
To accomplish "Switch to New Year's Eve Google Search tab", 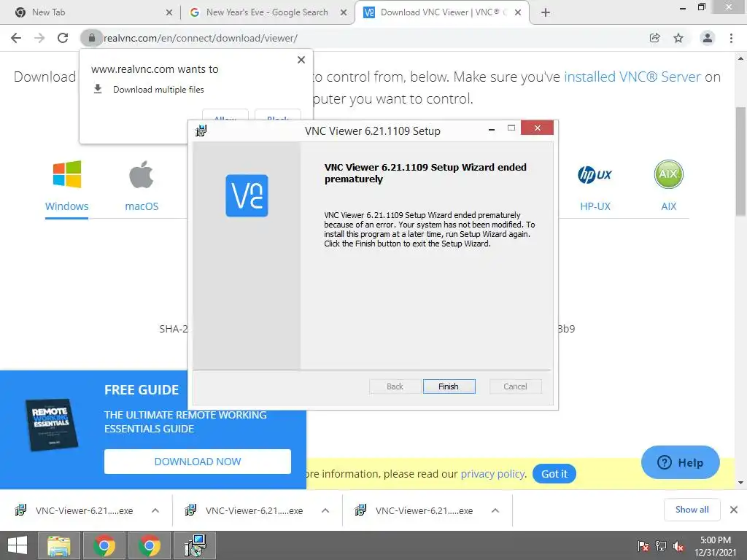I will click(x=267, y=12).
